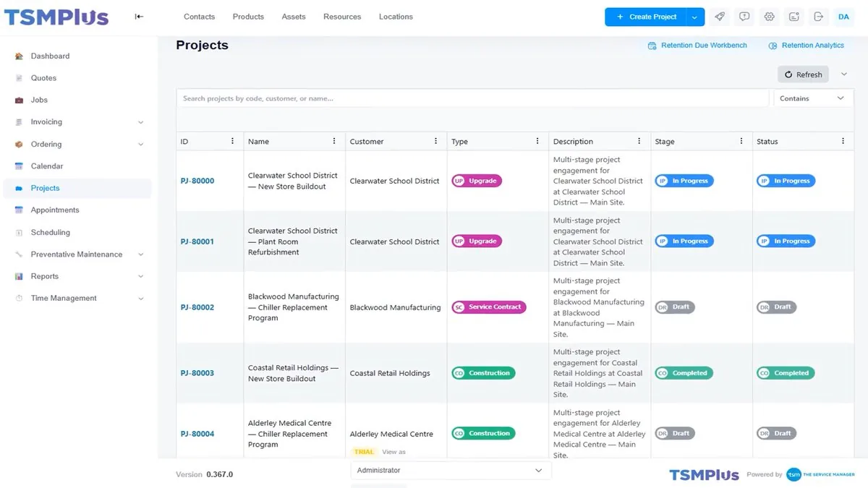This screenshot has height=488, width=868.
Task: Expand the Ordering sidebar section
Action: [140, 145]
